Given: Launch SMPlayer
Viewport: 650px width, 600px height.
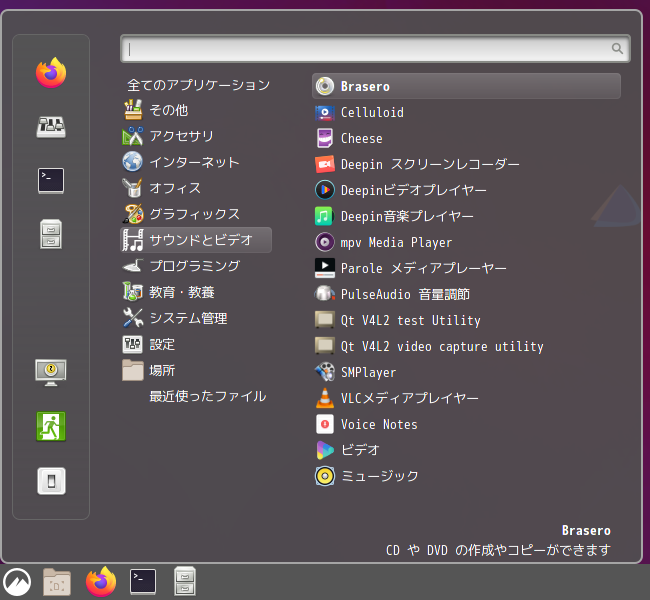Looking at the screenshot, I should [466, 372].
